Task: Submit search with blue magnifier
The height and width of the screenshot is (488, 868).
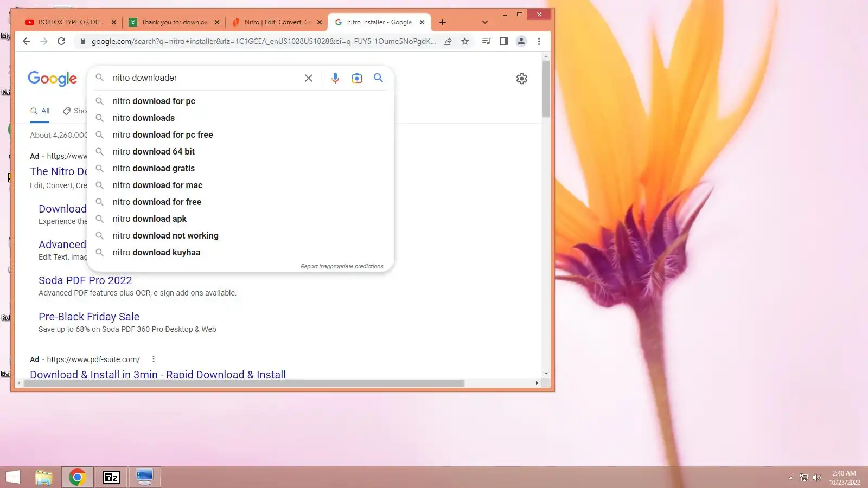Action: [x=378, y=78]
